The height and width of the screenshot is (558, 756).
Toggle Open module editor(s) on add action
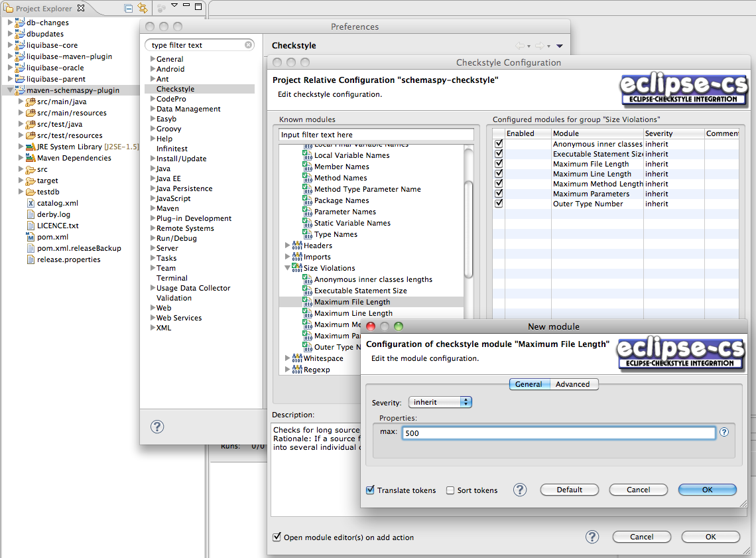click(x=277, y=537)
